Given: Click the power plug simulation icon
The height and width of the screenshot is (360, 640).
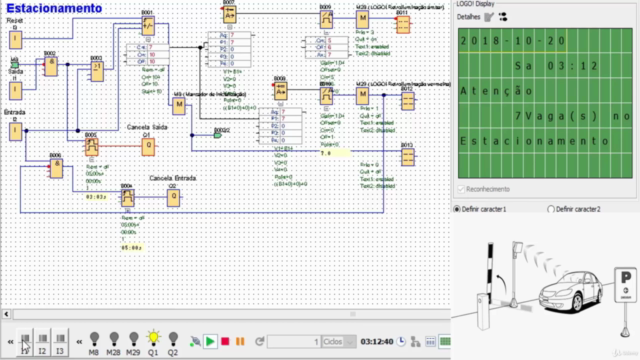Looking at the screenshot, I should click(195, 341).
